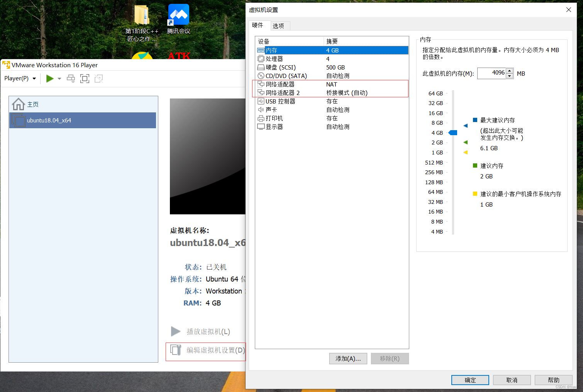The image size is (583, 392).
Task: Open the 第1阶段C++ desktop folder
Action: 142,23
